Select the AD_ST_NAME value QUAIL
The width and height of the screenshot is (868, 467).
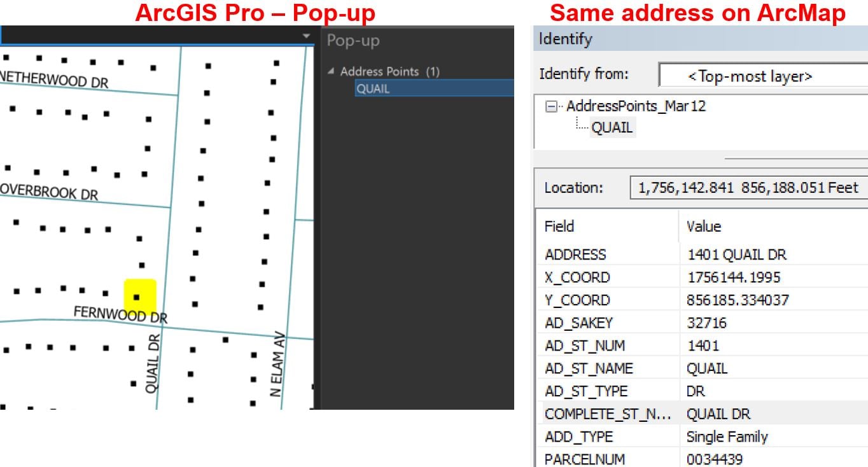(707, 368)
